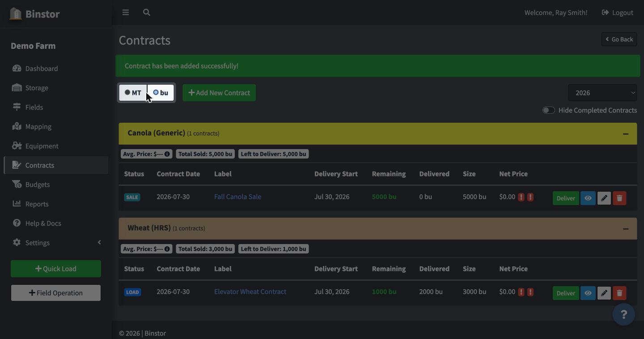
Task: Toggle the hamburger sidebar menu icon
Action: (x=126, y=13)
